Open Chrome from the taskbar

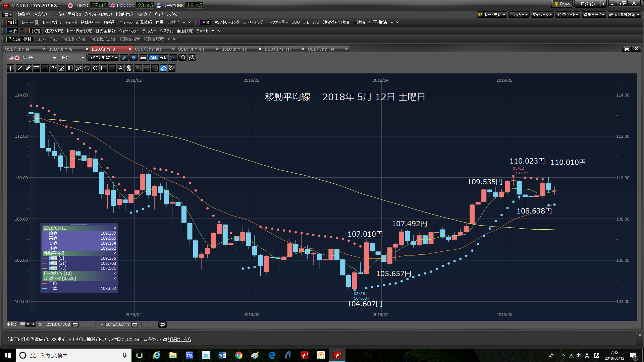[238, 355]
